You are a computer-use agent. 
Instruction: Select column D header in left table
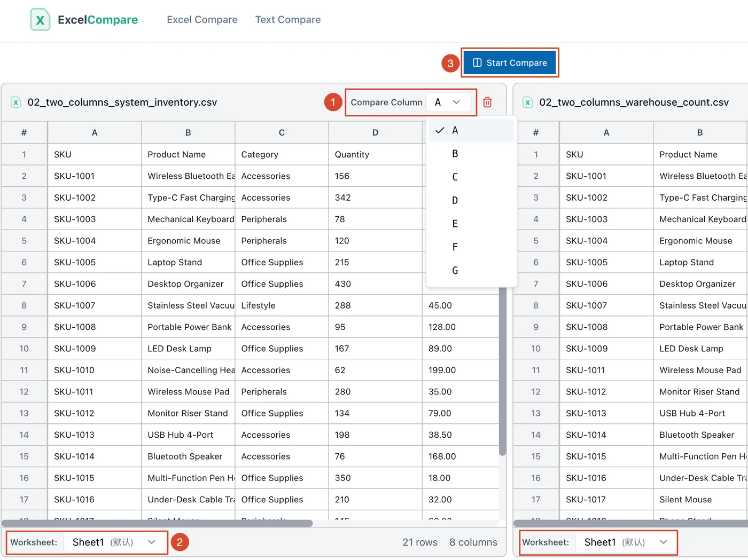375,132
